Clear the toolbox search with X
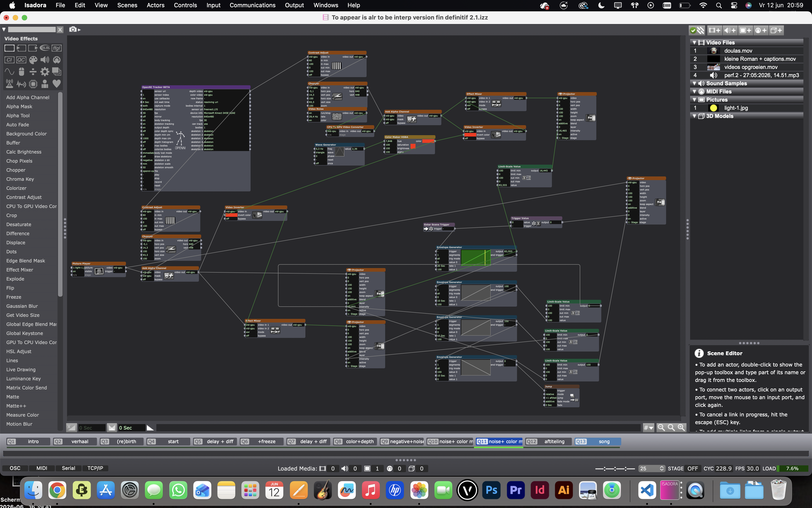The height and width of the screenshot is (508, 812). coord(60,29)
